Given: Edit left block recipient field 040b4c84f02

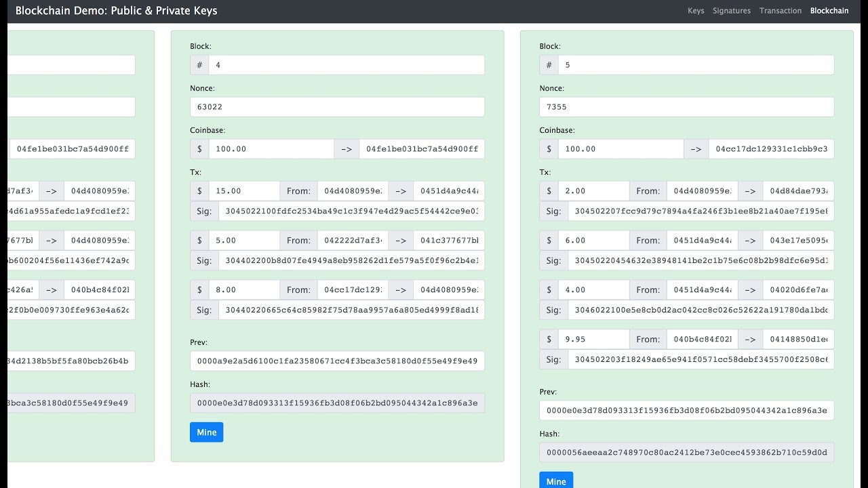Looking at the screenshot, I should [x=100, y=289].
